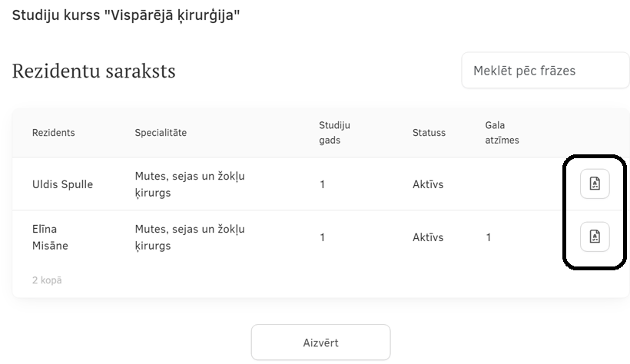
Task: Click Elīna Misāne's specialty cell
Action: 190,237
